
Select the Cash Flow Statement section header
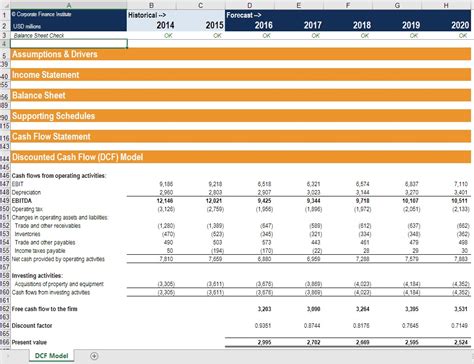click(x=241, y=137)
